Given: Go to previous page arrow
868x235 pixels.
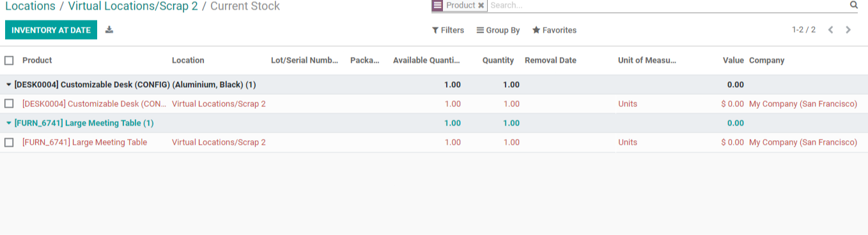Looking at the screenshot, I should [x=830, y=30].
